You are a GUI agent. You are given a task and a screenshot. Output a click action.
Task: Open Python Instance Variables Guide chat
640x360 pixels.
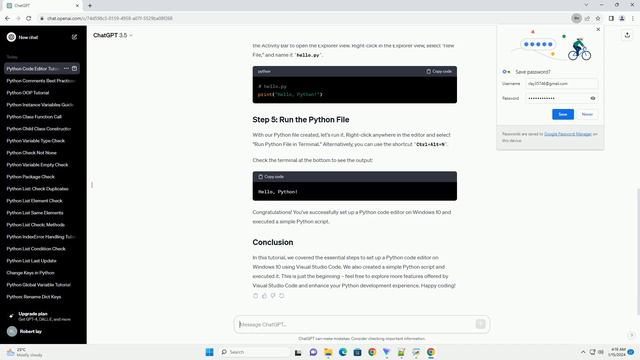41,105
